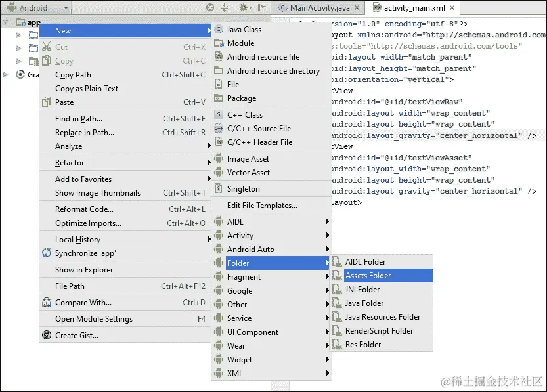Click the Android resource file icon

(x=219, y=56)
